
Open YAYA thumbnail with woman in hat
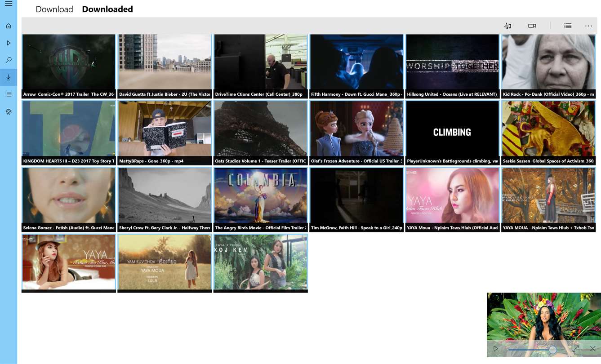click(x=69, y=263)
